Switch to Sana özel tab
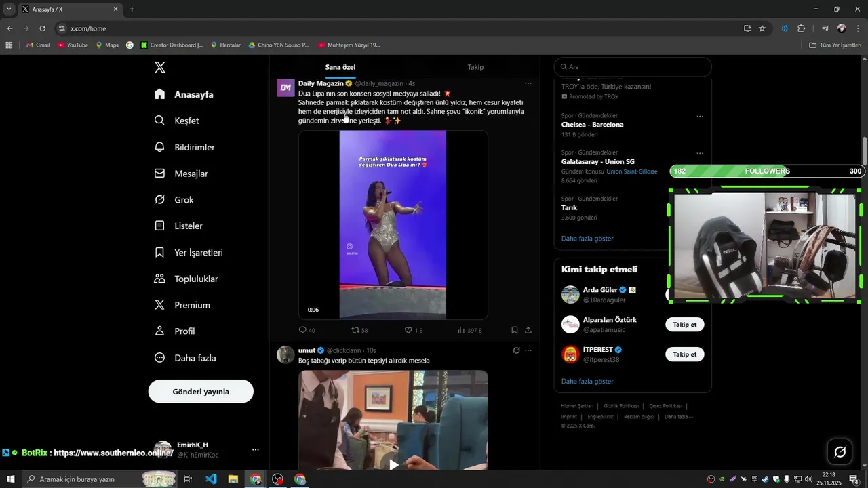This screenshot has width=868, height=488. click(340, 67)
